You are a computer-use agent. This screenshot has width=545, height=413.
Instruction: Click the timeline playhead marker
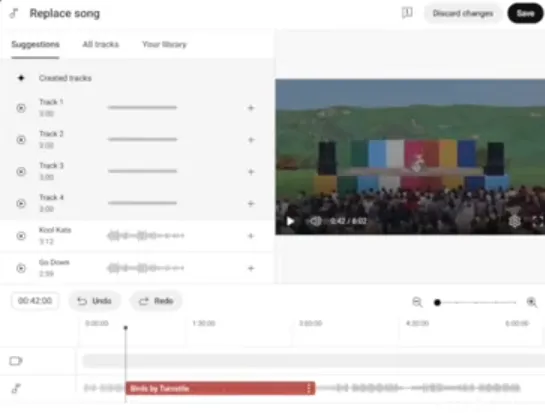125,328
